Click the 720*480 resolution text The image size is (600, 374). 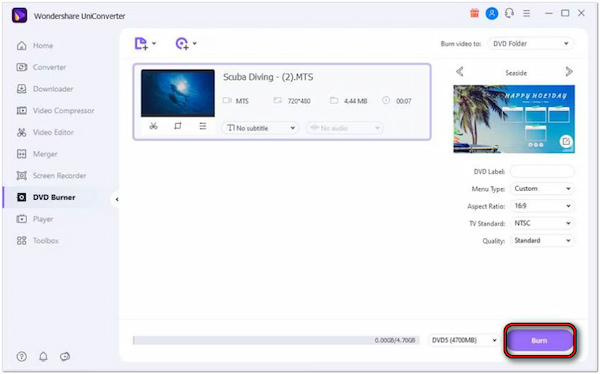(x=299, y=101)
